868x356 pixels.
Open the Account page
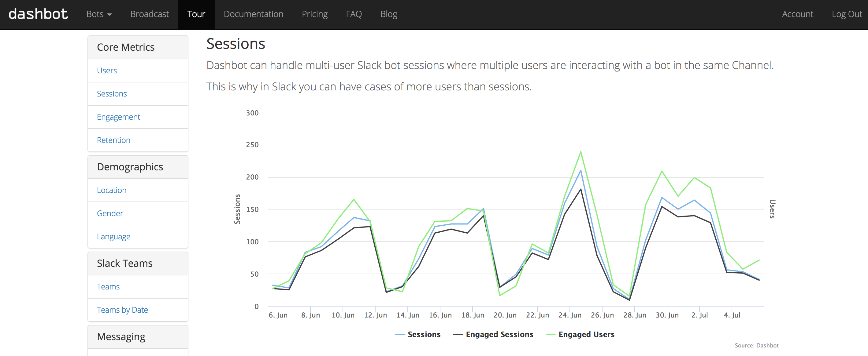pyautogui.click(x=797, y=14)
